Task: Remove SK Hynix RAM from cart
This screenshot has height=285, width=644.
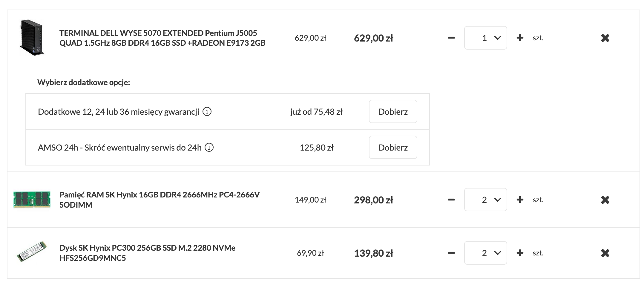Action: coord(605,200)
